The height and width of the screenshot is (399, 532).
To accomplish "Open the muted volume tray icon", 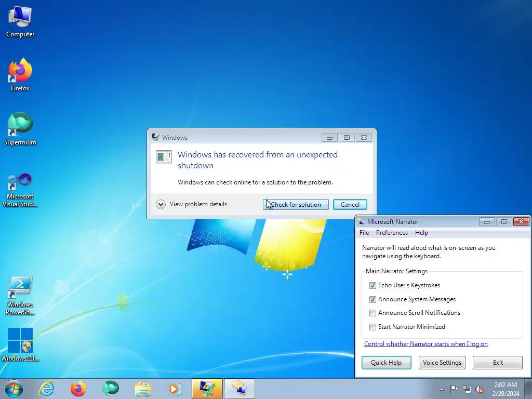I will 480,389.
